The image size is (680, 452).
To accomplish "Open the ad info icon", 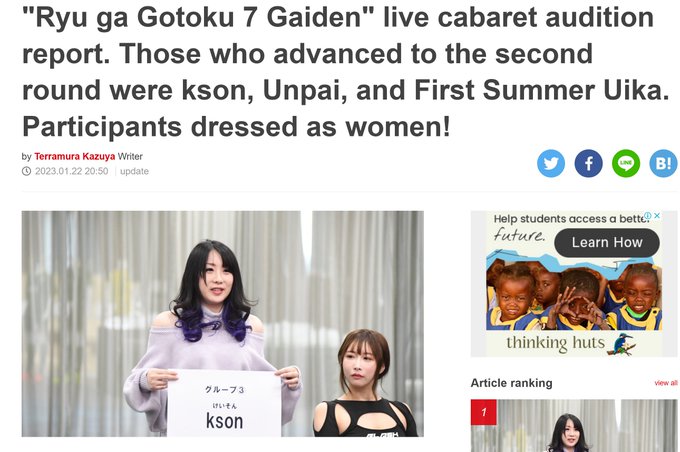I will tap(647, 216).
